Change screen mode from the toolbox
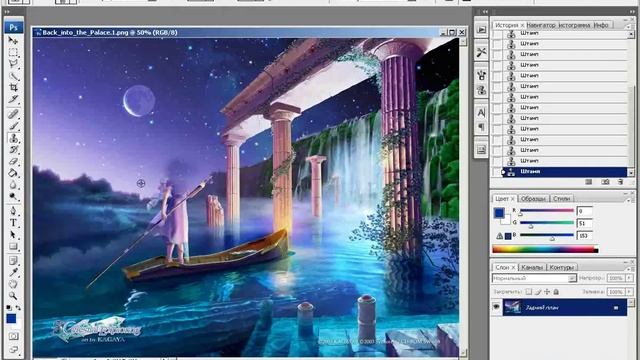Screen dimensions: 640x360 (13, 349)
